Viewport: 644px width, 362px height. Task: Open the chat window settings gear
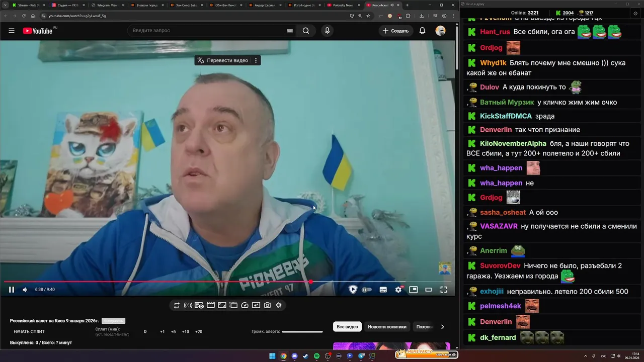[x=636, y=13]
